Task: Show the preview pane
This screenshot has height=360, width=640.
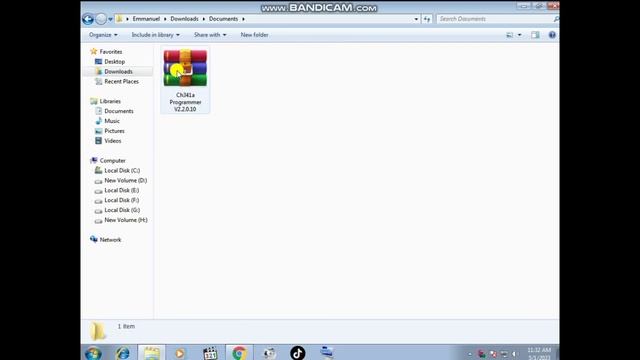Action: point(535,35)
